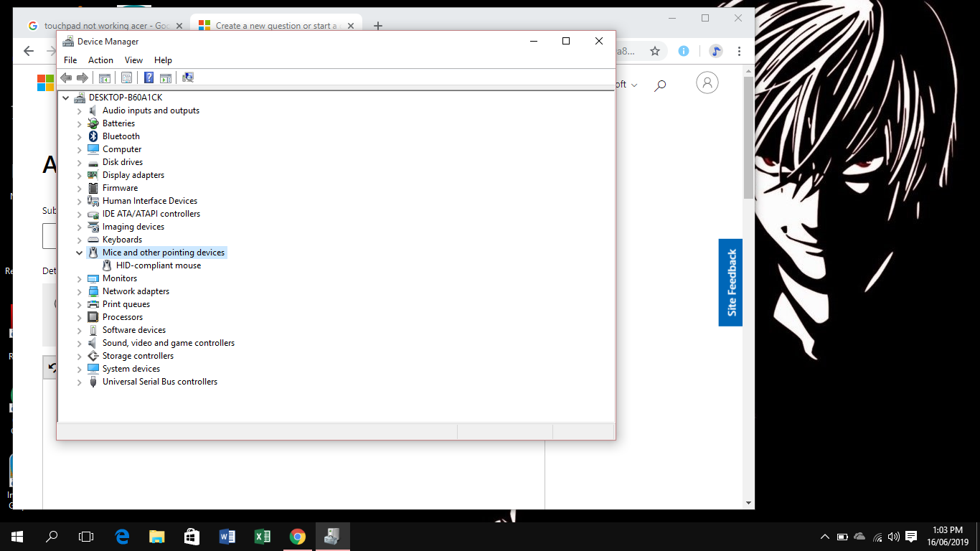Switch to the 'Create a new question' Chrome tab

click(x=276, y=26)
